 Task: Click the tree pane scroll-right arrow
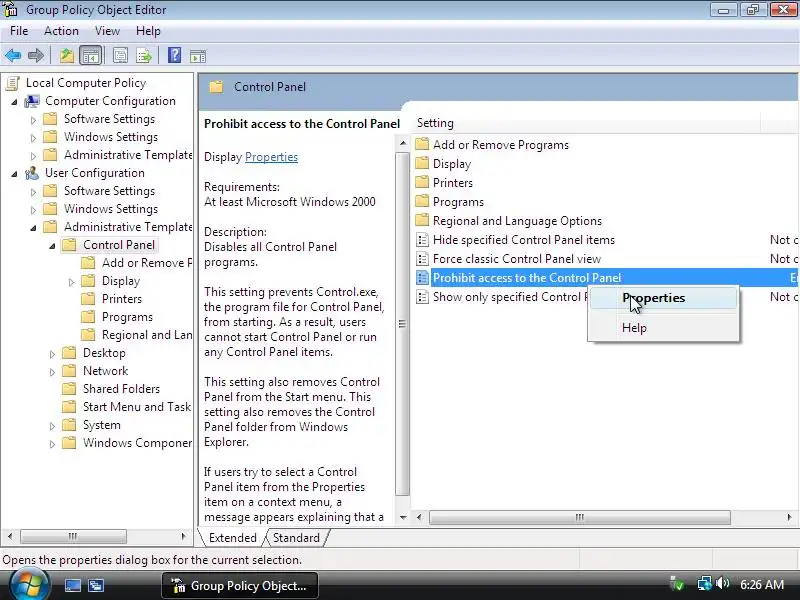point(184,536)
